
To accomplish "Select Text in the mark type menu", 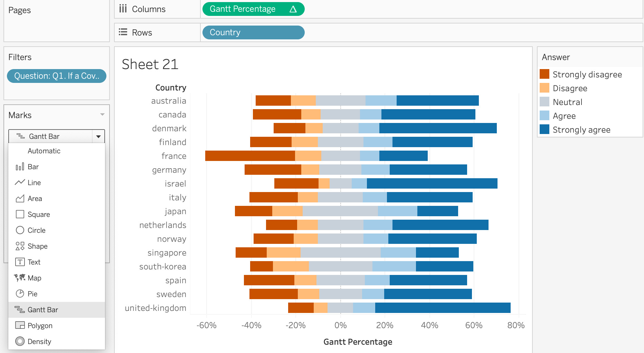I will pos(34,262).
